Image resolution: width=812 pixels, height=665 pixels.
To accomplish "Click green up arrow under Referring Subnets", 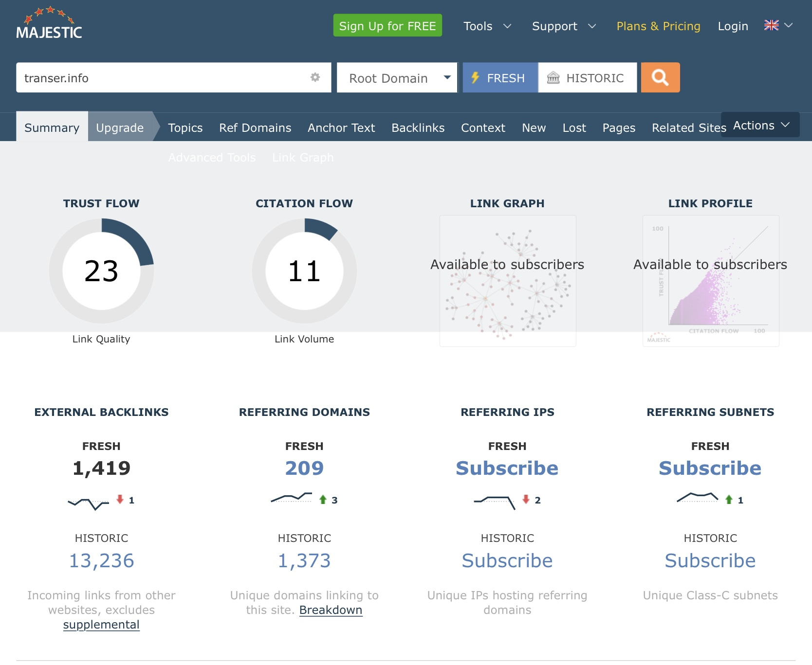I will (729, 500).
